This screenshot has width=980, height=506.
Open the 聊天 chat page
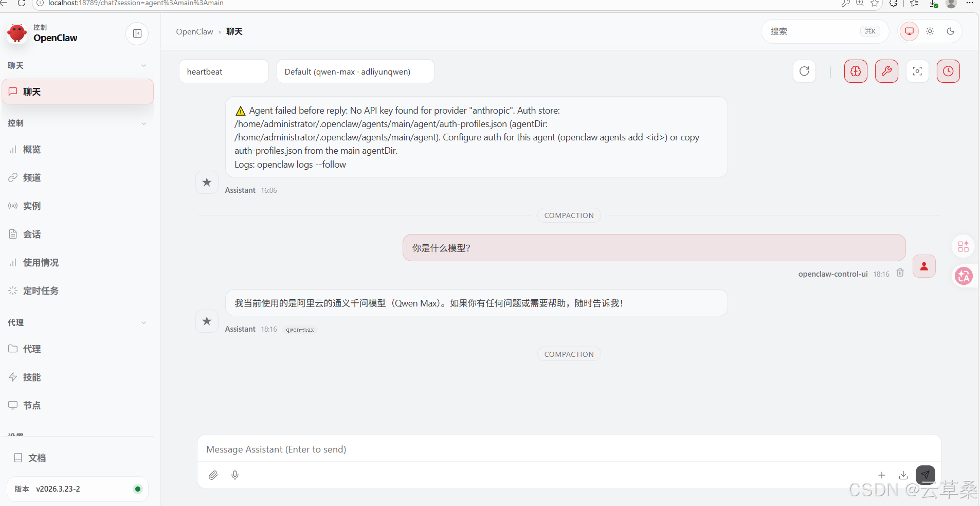[78, 92]
